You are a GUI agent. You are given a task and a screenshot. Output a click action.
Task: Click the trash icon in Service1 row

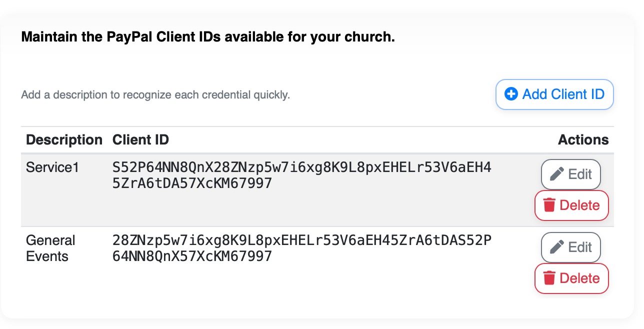549,205
